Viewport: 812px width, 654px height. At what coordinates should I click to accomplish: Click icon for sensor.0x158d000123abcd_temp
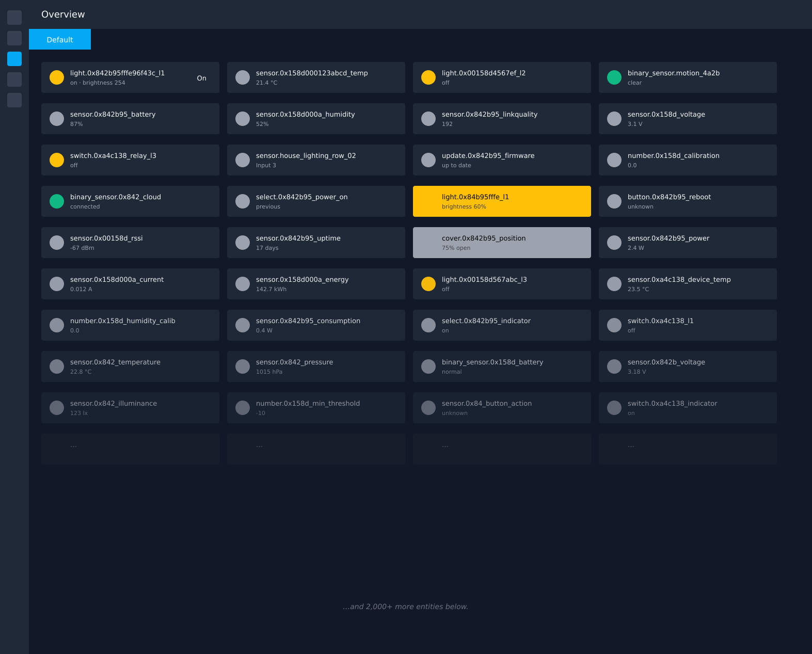click(243, 77)
